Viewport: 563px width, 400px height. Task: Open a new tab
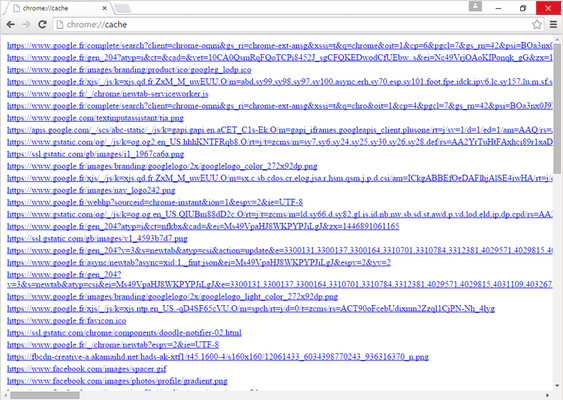[x=123, y=9]
